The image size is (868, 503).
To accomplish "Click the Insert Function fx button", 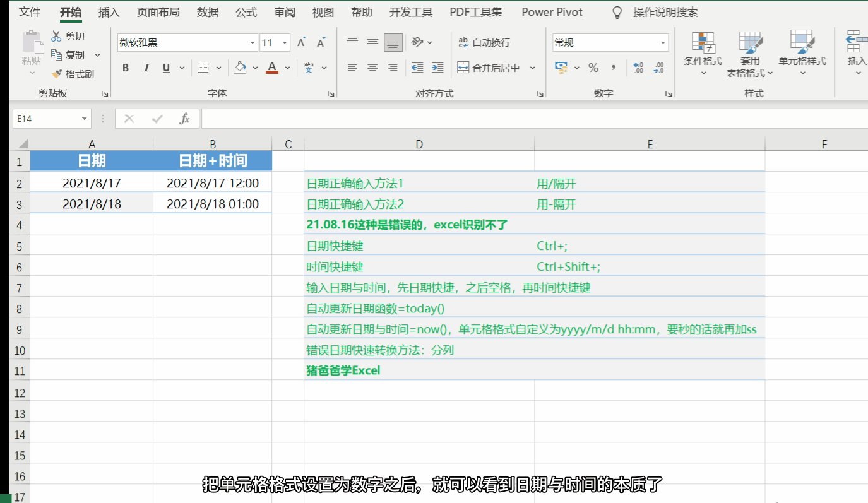I will coord(185,119).
